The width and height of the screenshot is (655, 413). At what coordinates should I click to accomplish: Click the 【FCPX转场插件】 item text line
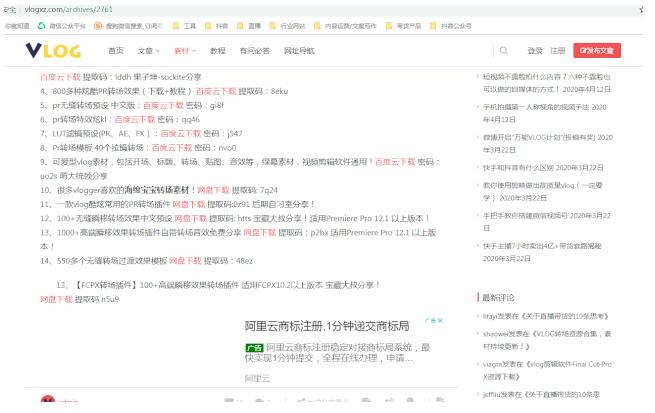coord(218,285)
